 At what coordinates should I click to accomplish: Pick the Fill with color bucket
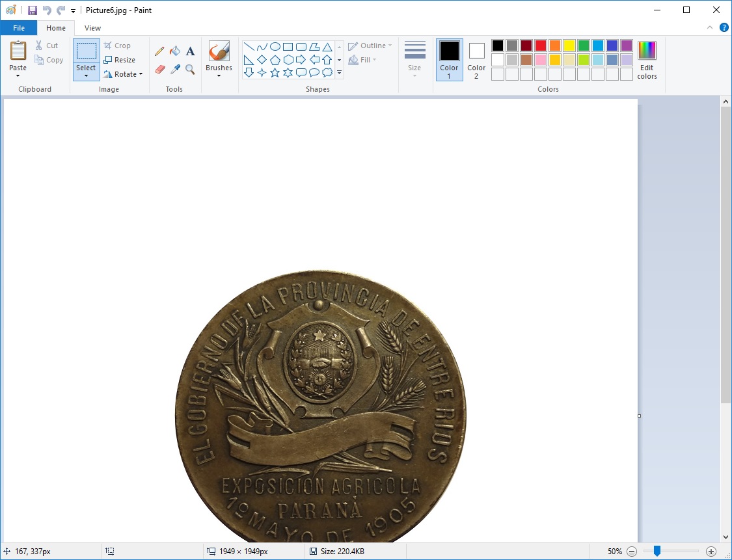(x=174, y=51)
